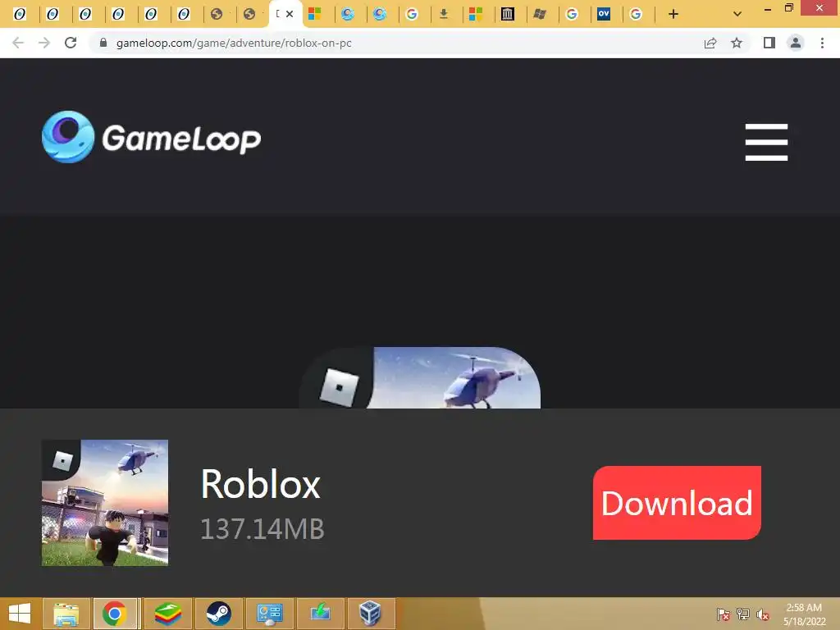Open the Chrome three-dot menu
The height and width of the screenshot is (630, 840).
822,43
